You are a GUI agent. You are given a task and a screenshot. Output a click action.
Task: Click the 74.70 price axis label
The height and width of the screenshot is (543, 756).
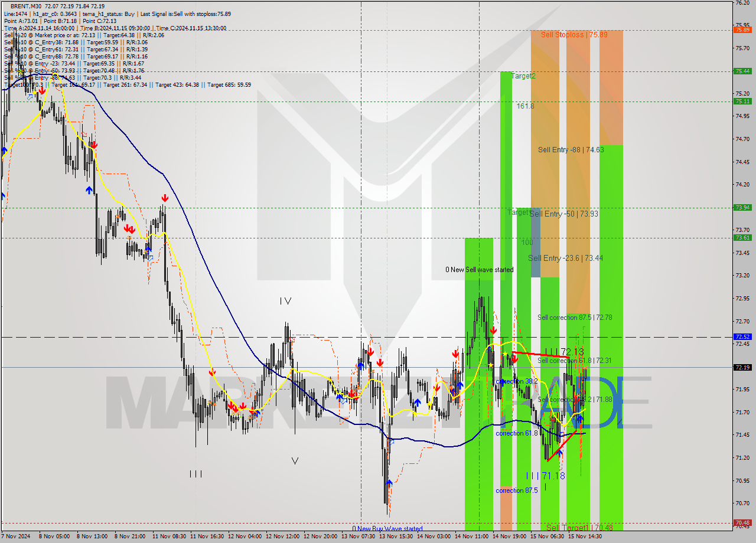742,139
